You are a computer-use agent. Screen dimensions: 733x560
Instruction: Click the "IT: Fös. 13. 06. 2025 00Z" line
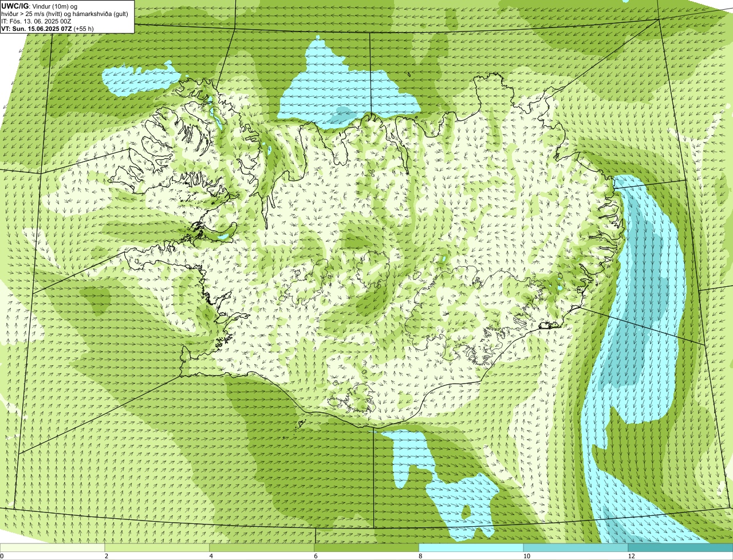click(37, 21)
